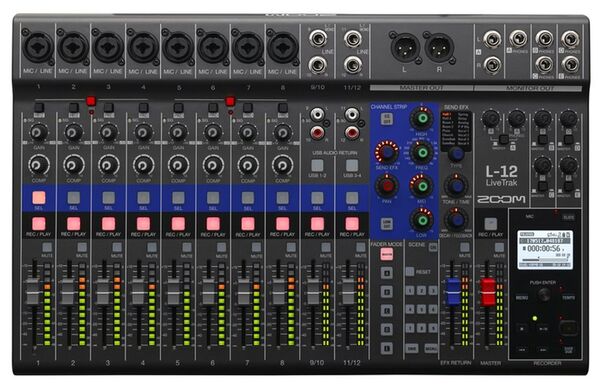This screenshot has width=600, height=387.
Task: Click the scene RECALL button
Action: coord(431,348)
